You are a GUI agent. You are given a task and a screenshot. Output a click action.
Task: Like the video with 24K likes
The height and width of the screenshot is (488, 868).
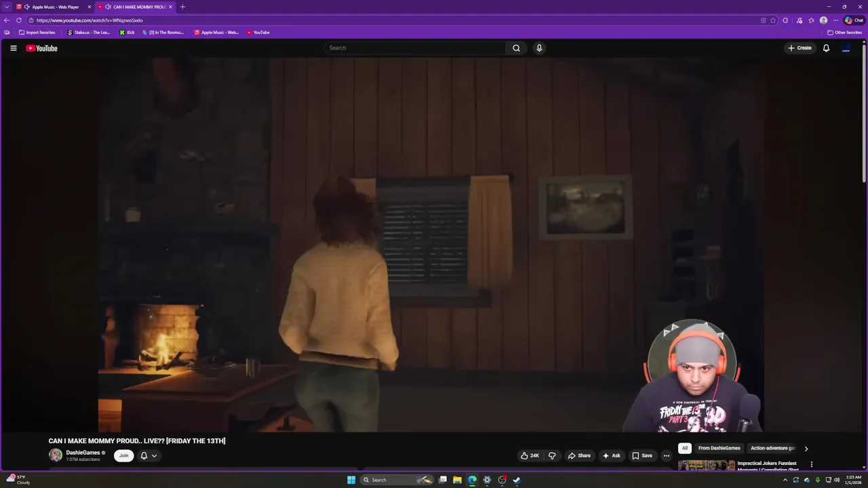pyautogui.click(x=530, y=455)
